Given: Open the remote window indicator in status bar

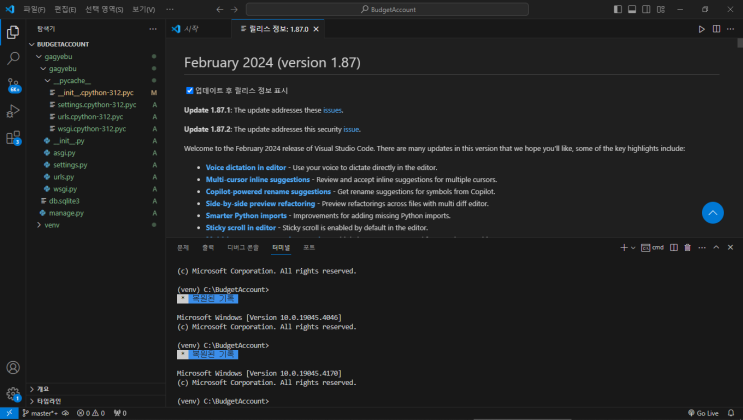Looking at the screenshot, I should 9,413.
